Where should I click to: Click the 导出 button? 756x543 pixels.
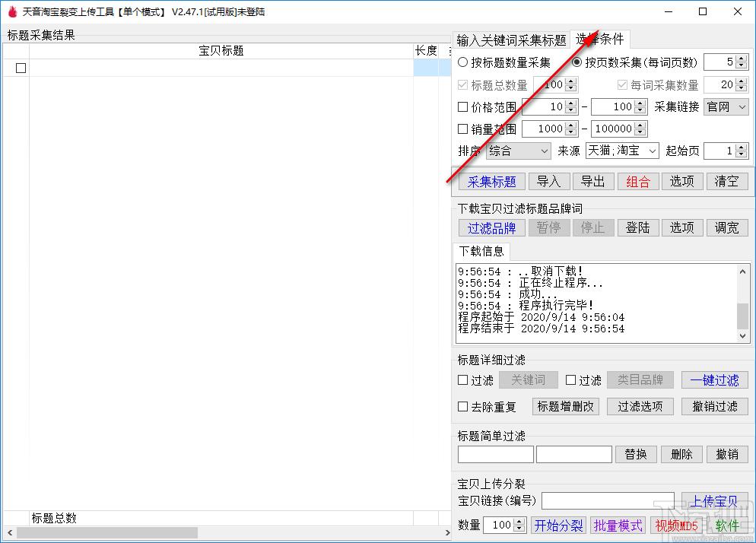coord(593,182)
